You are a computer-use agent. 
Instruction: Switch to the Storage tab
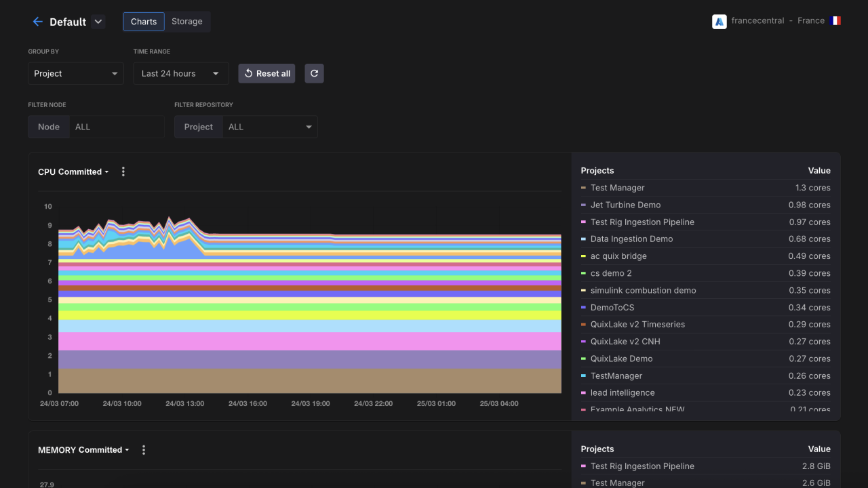pyautogui.click(x=186, y=22)
